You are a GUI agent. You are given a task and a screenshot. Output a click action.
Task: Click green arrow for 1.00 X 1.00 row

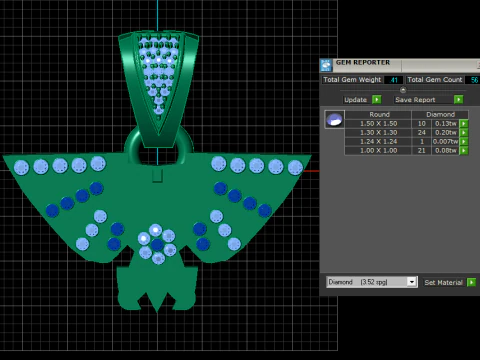click(464, 151)
